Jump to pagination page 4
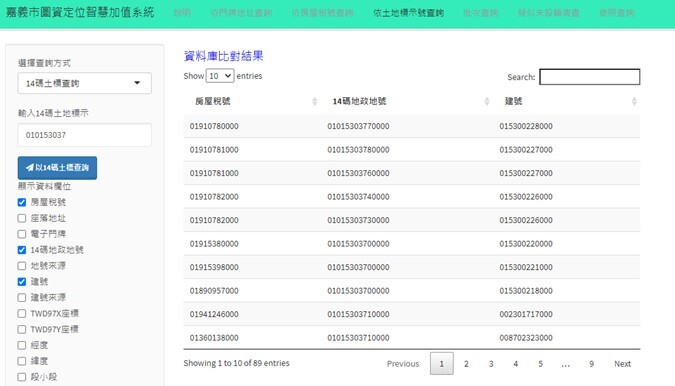Screen dimensions: 675x386 pyautogui.click(x=516, y=364)
